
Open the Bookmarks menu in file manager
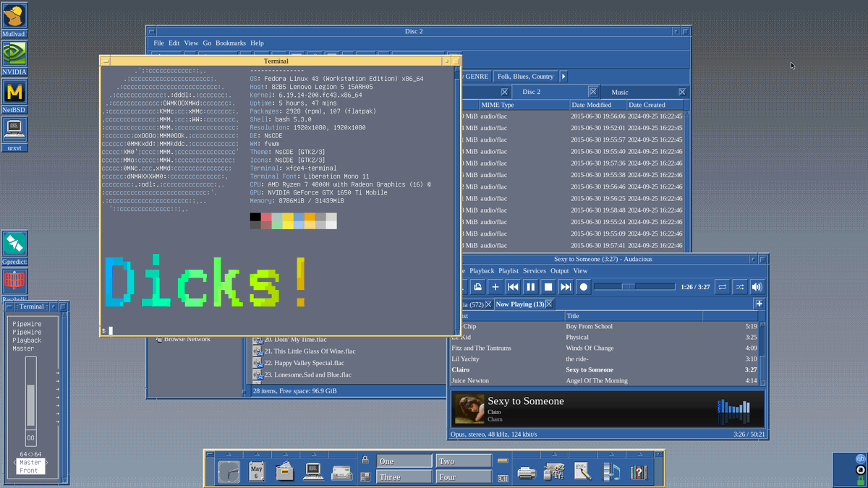[x=231, y=43]
